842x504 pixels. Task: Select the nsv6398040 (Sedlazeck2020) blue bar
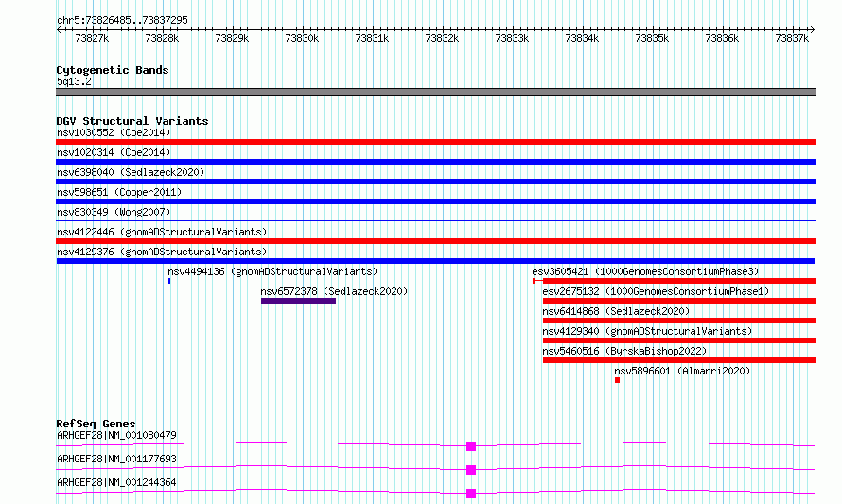435,182
